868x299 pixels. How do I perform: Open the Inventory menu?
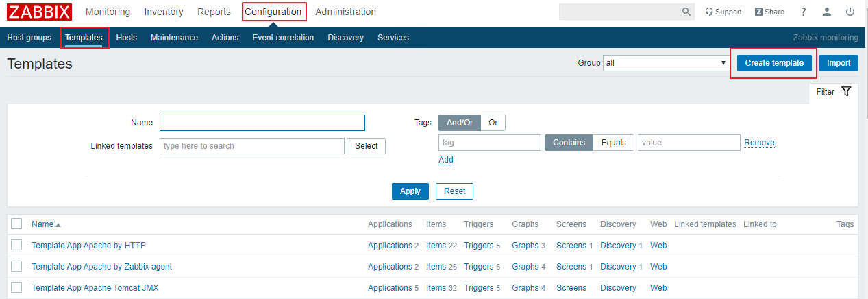(x=164, y=12)
